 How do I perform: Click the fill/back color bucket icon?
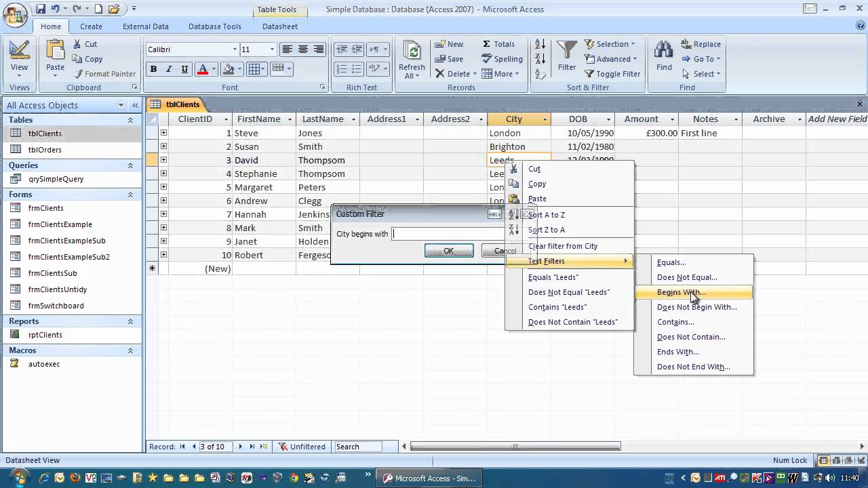(228, 69)
